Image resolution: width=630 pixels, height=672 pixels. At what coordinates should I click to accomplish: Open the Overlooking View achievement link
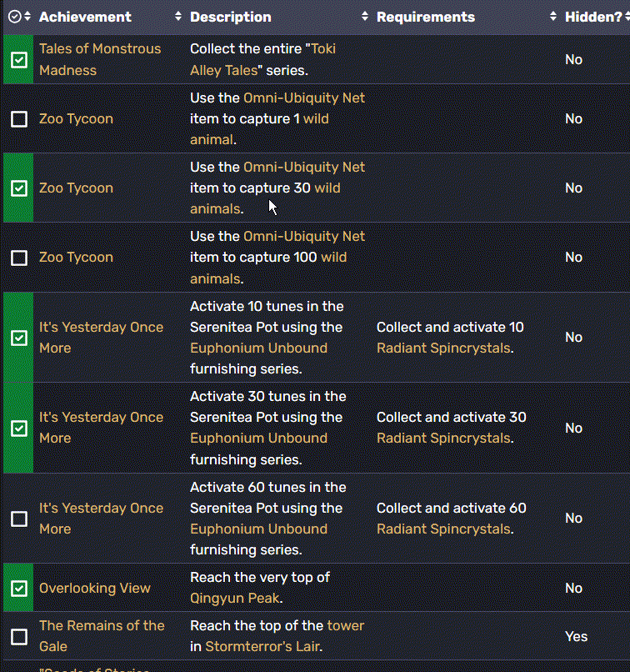click(95, 588)
